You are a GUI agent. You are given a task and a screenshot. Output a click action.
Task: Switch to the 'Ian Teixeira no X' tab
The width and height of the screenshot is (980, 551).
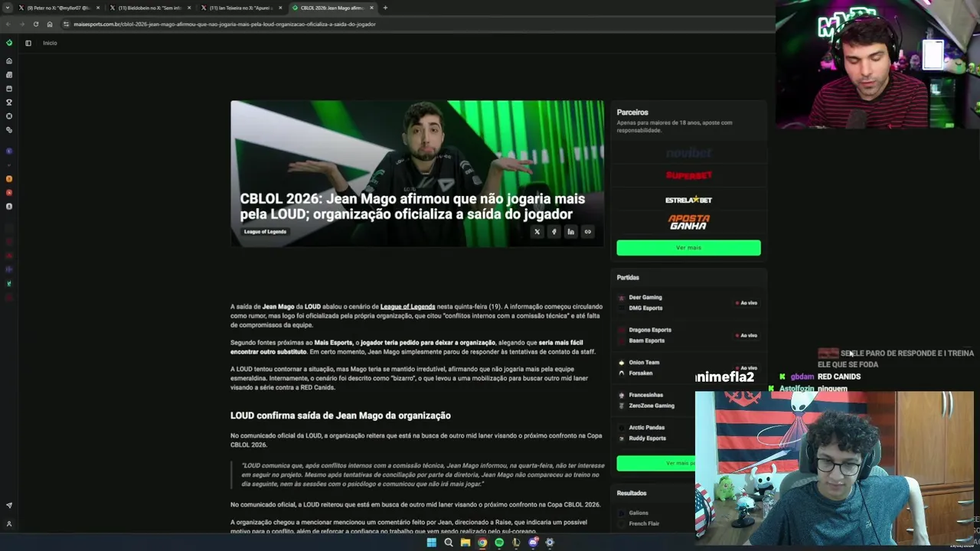point(241,8)
